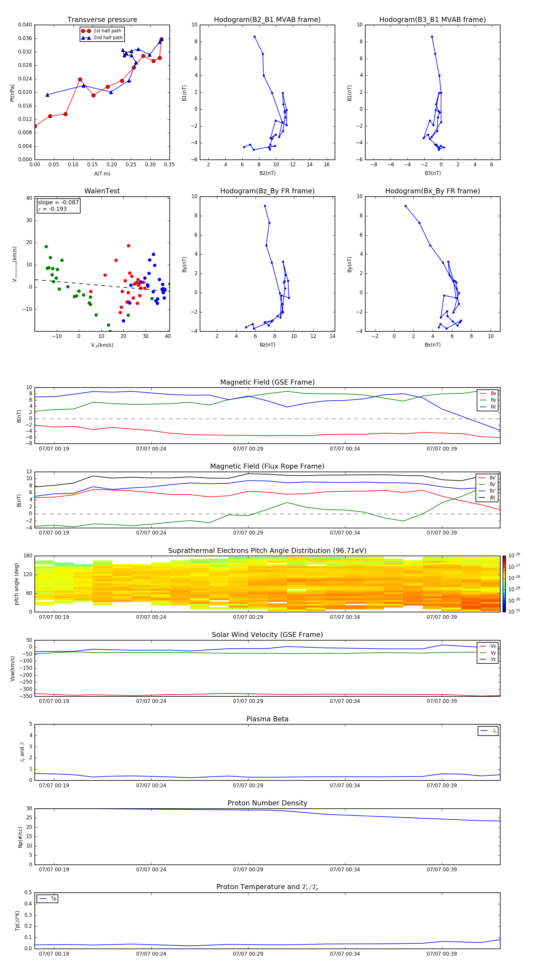
Task: Select the |B| entry in flux rope legend
Action: pyautogui.click(x=487, y=498)
